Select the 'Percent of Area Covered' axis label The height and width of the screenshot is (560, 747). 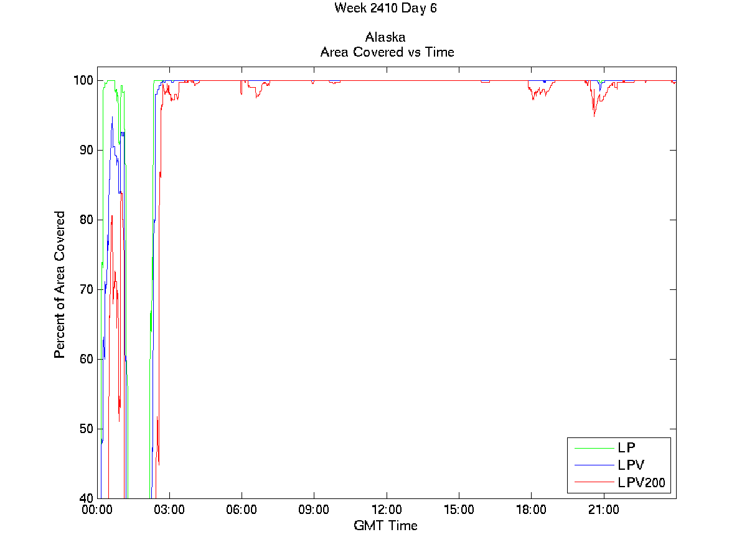pos(60,284)
